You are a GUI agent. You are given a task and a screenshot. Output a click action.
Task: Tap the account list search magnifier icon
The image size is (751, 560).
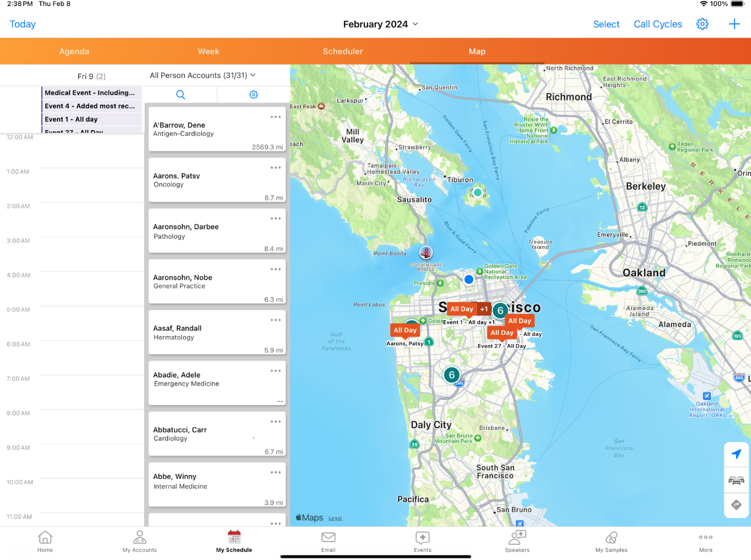tap(181, 95)
